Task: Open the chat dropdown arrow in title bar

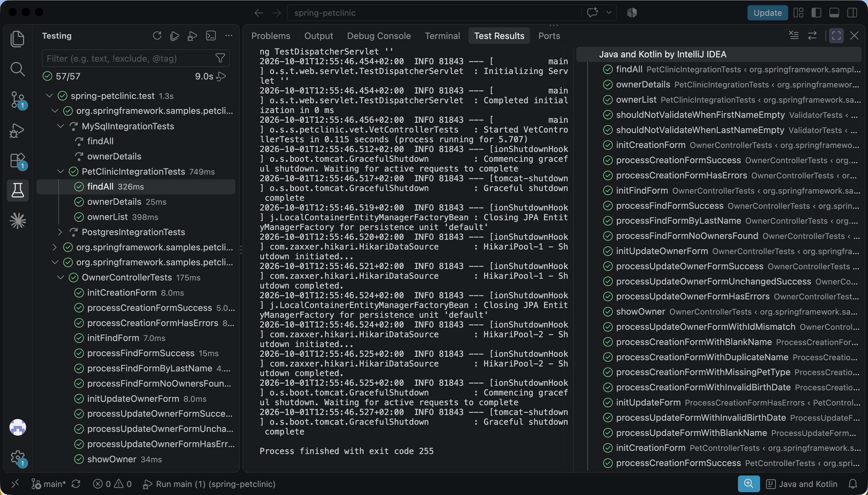Action: click(609, 13)
